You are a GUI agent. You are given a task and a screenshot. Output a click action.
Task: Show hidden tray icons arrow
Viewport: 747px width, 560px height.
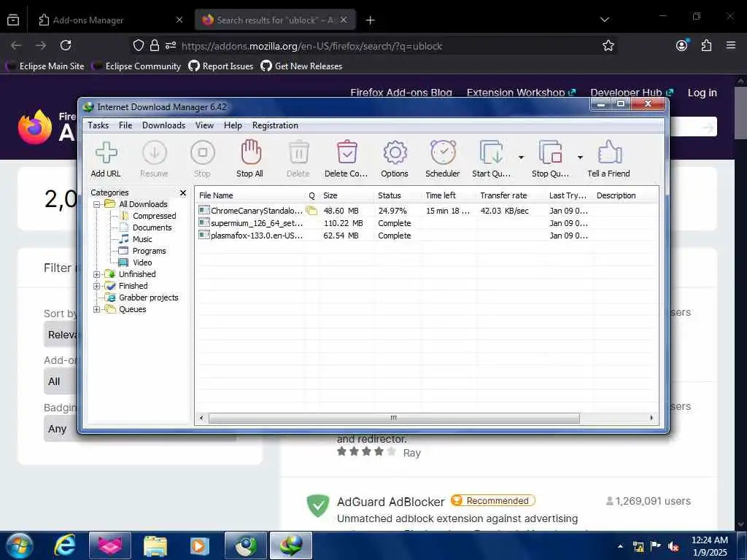click(620, 547)
